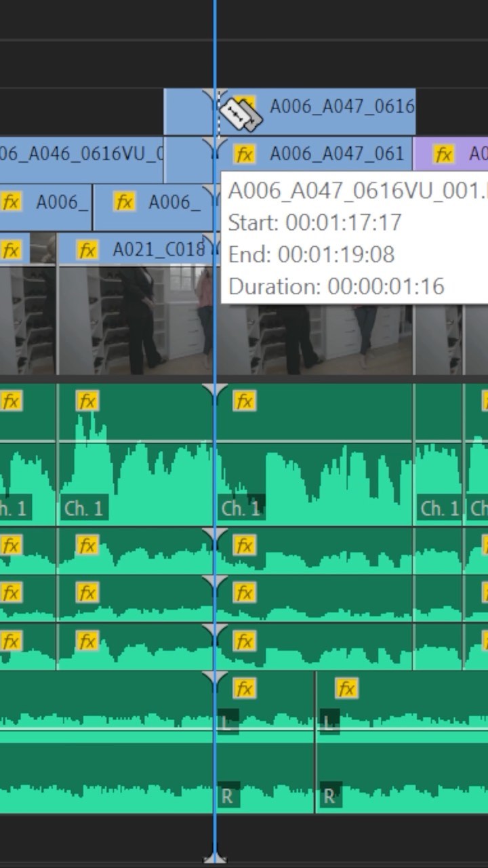Click the Duration line in the clip tooltip
The width and height of the screenshot is (488, 868).
[336, 286]
